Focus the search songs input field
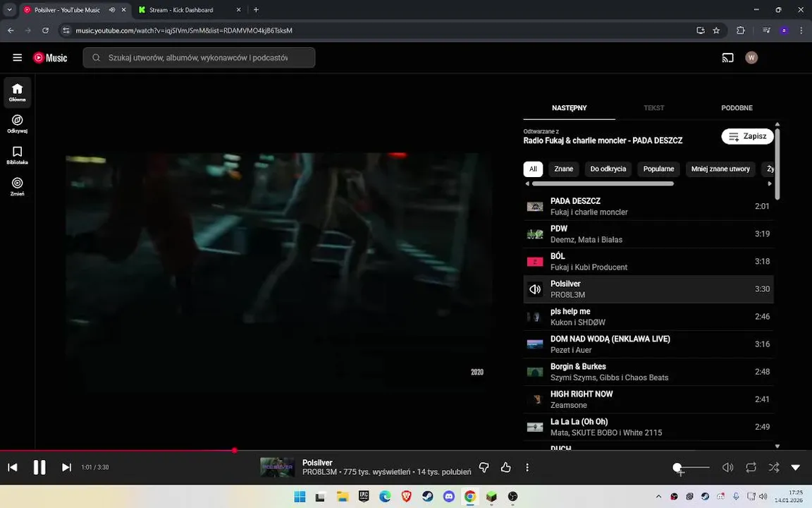812x508 pixels. tap(199, 58)
